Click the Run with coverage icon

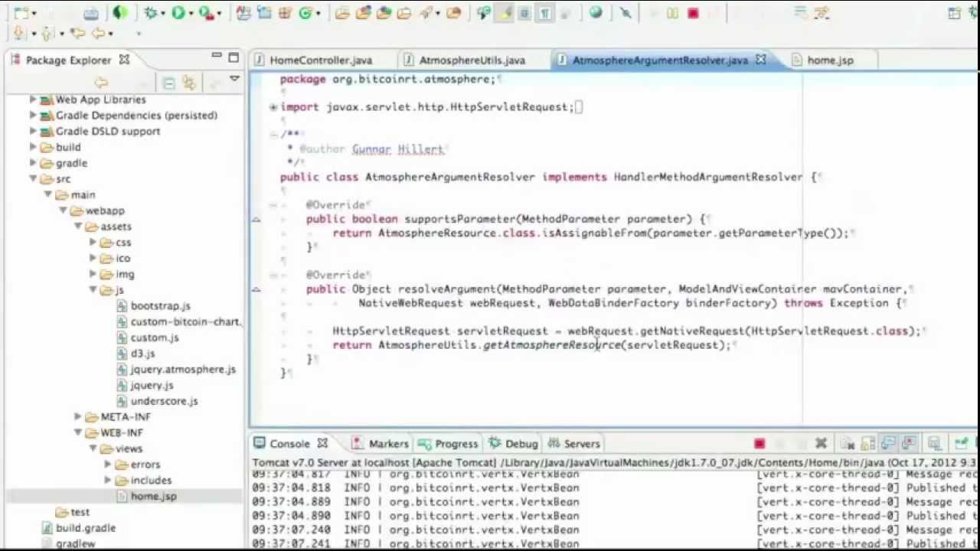[x=205, y=13]
